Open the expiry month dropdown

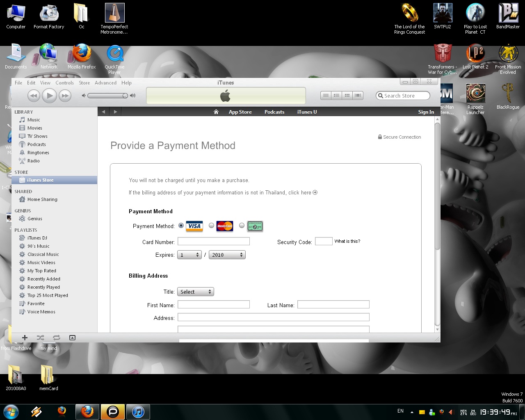click(x=189, y=255)
